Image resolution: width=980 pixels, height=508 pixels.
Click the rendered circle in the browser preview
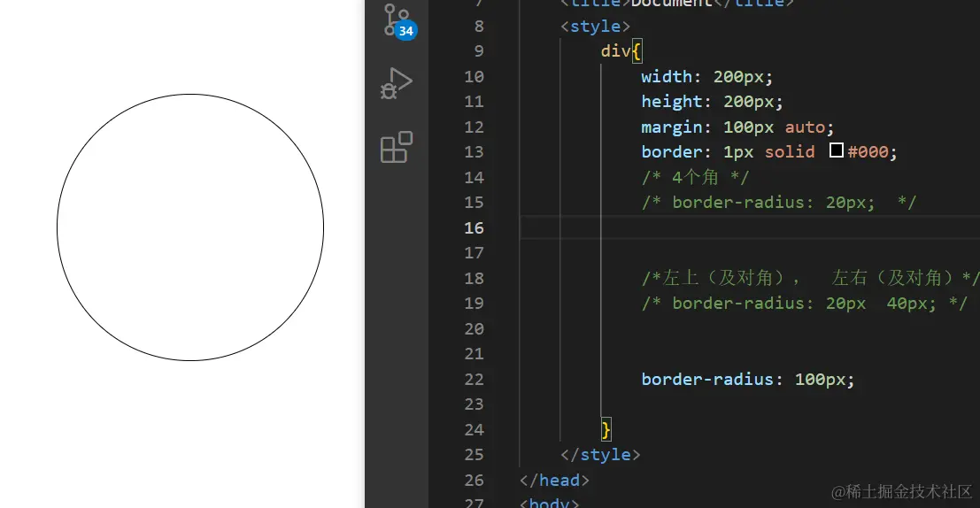[x=190, y=227]
